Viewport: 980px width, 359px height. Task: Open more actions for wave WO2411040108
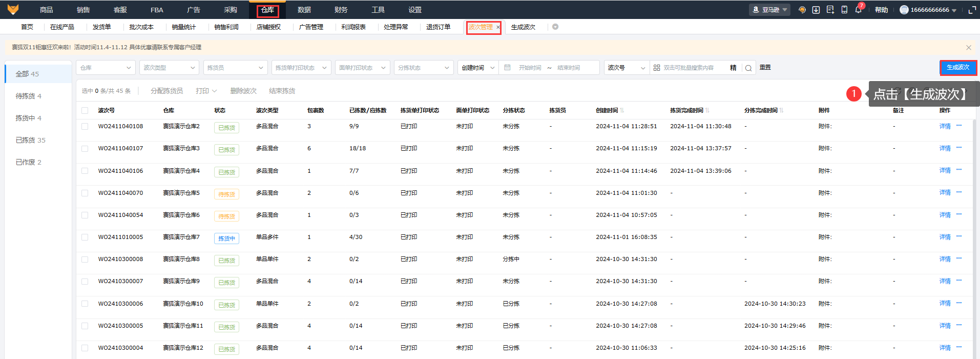coord(959,126)
